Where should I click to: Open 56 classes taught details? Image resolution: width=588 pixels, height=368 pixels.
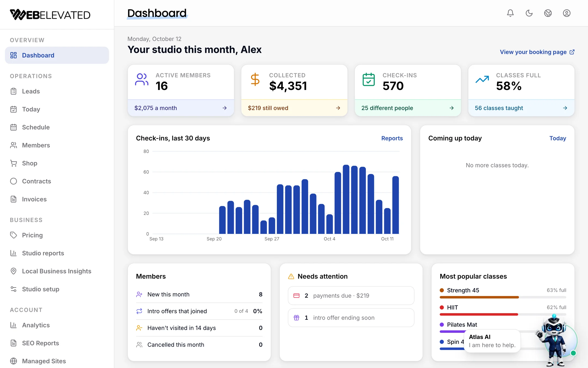coord(521,108)
